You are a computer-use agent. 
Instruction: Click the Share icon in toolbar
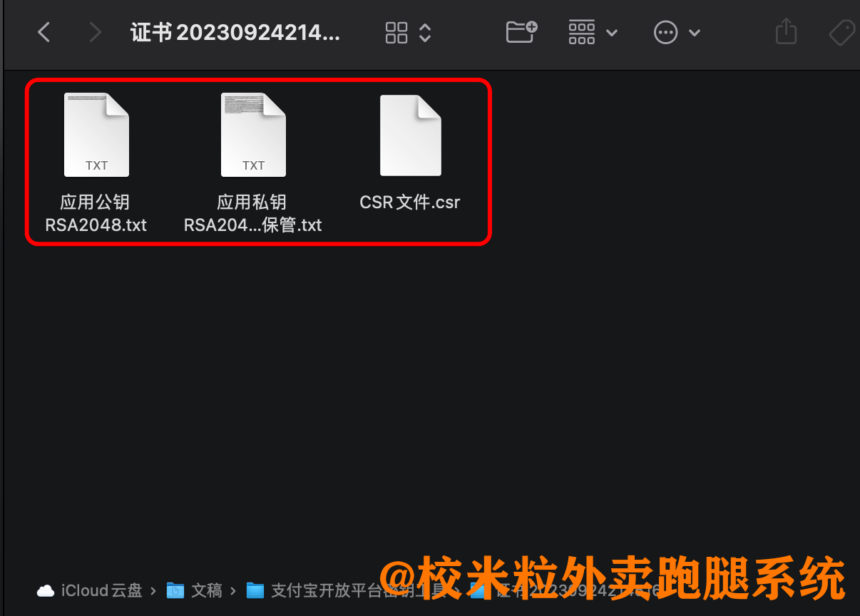[x=786, y=31]
